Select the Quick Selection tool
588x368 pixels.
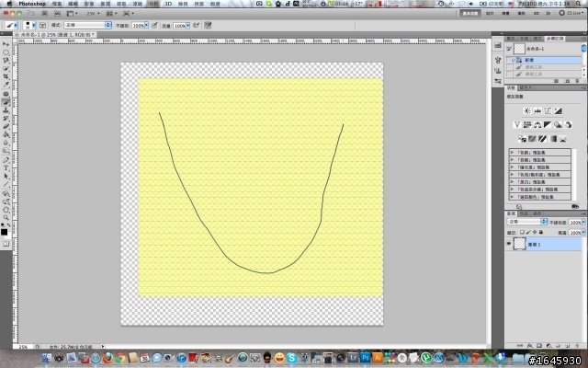pos(6,69)
